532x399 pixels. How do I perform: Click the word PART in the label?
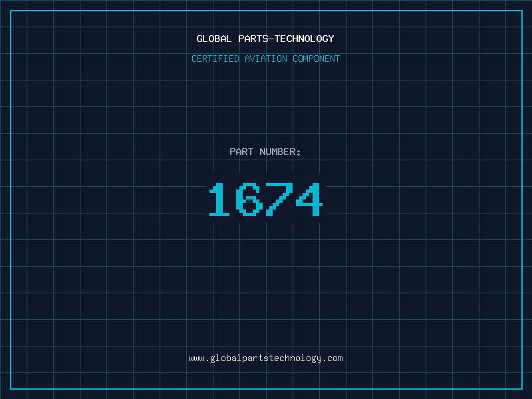point(241,152)
